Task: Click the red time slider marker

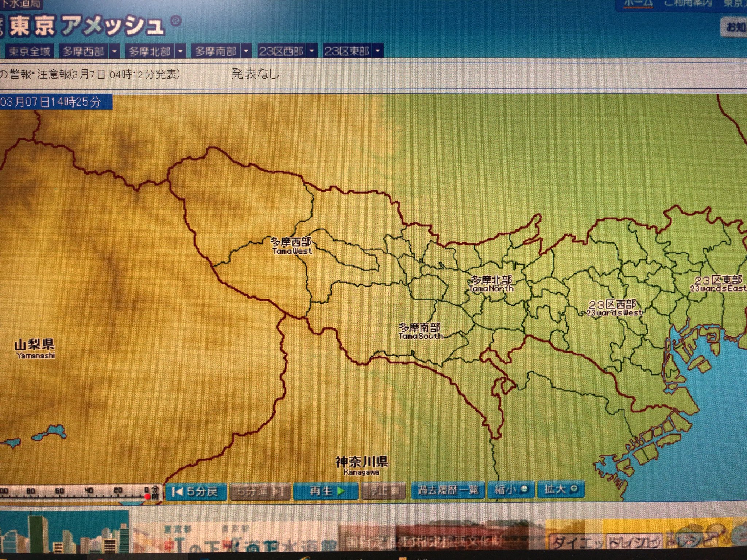Action: click(x=147, y=497)
